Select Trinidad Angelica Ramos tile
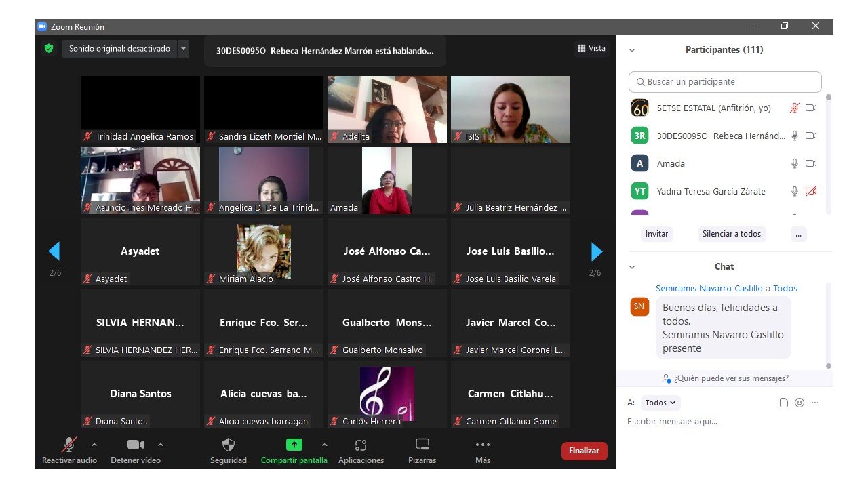The image size is (868, 488). (140, 109)
